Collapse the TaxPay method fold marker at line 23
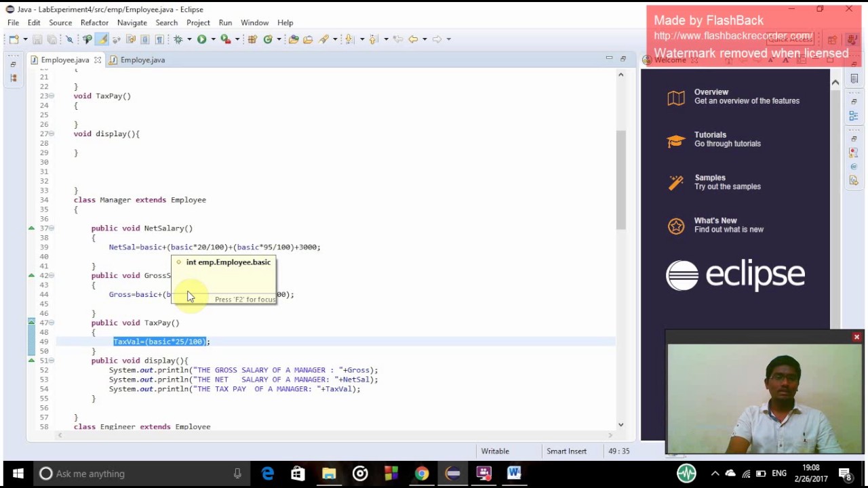This screenshot has width=868, height=488. pos(52,96)
